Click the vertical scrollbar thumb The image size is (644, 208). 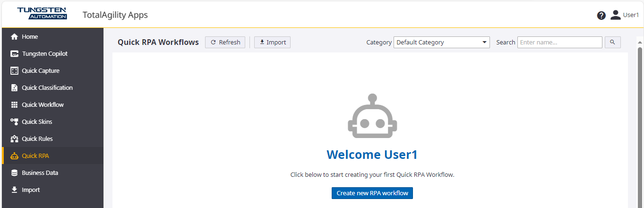(640, 128)
